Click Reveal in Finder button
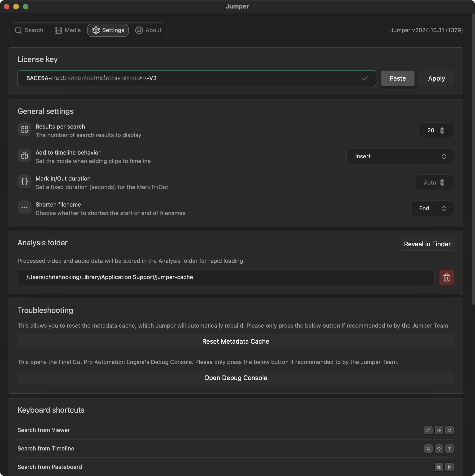This screenshot has width=475, height=476. [427, 244]
